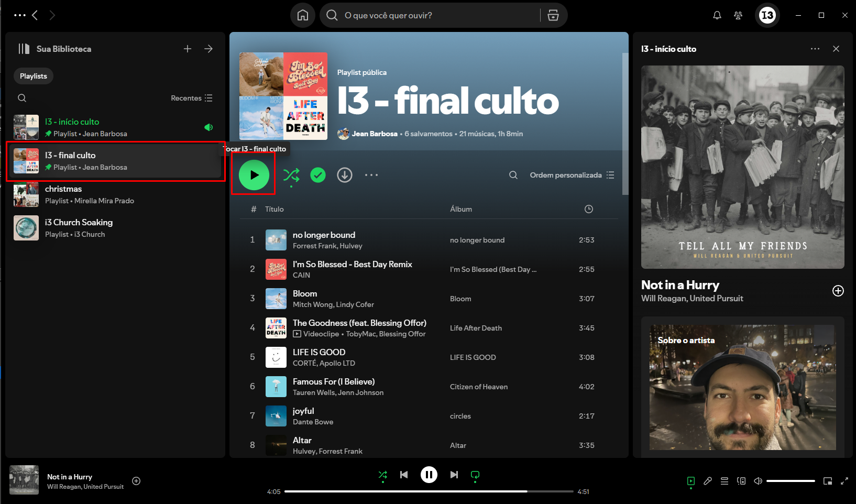Create a new playlist with plus icon

pos(188,49)
